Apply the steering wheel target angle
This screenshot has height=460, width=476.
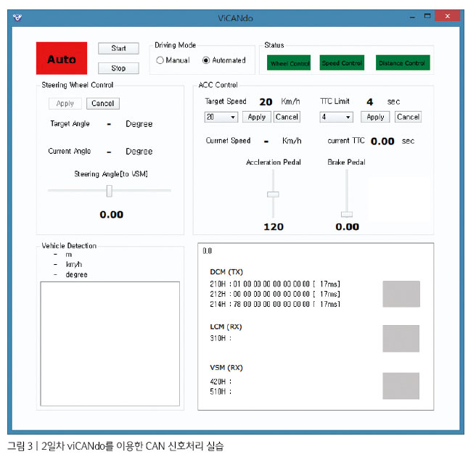point(65,104)
